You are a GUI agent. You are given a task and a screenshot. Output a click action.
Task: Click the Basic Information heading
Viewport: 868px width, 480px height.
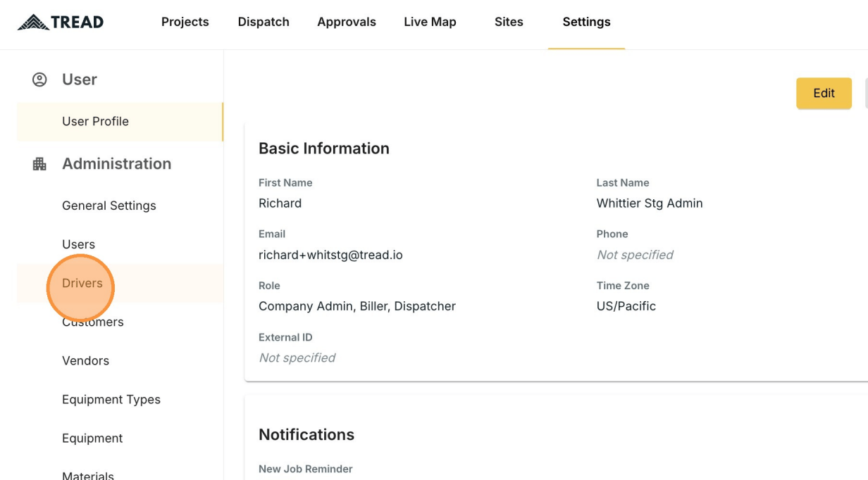click(324, 149)
